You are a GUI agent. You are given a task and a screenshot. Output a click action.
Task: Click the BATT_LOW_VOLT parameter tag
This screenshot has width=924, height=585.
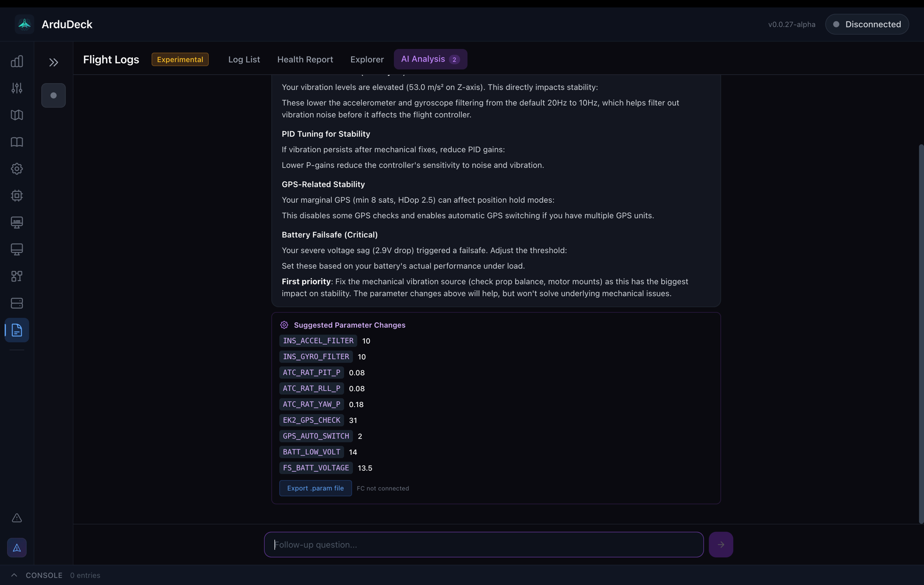click(311, 452)
